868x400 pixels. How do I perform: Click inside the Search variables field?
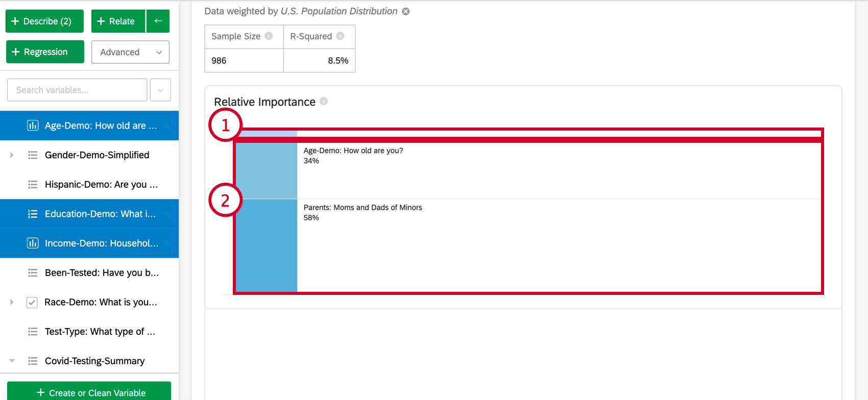[x=77, y=89]
